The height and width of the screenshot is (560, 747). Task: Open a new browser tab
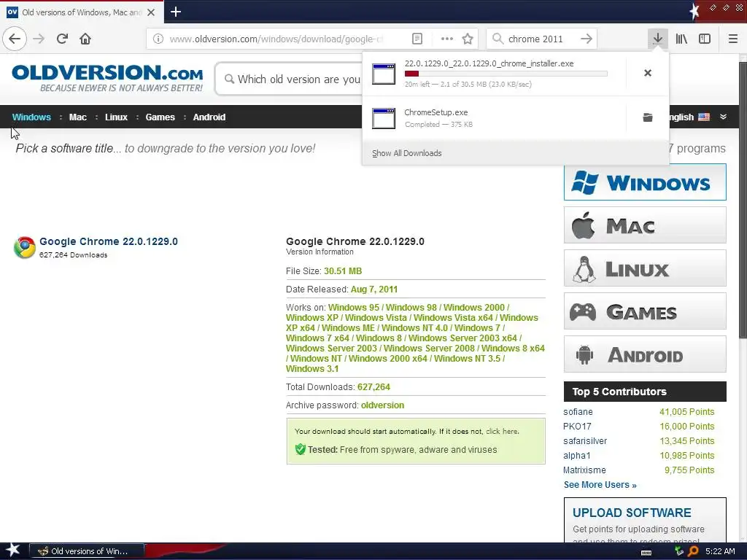[x=175, y=12]
